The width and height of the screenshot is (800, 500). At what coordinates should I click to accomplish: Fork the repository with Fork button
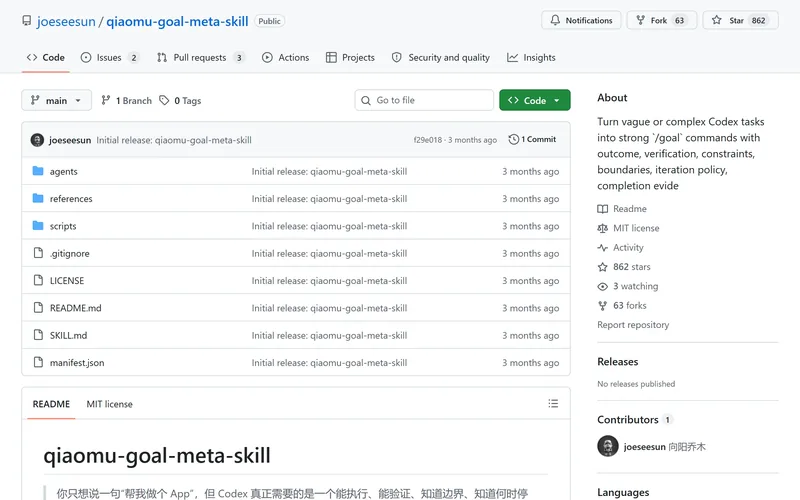[x=661, y=20]
